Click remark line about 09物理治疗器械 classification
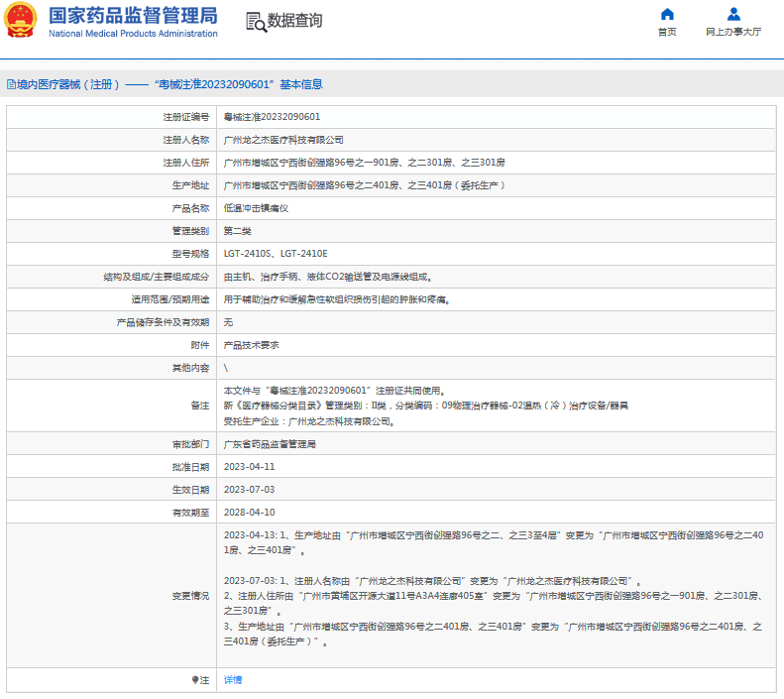This screenshot has width=784, height=699. point(425,406)
